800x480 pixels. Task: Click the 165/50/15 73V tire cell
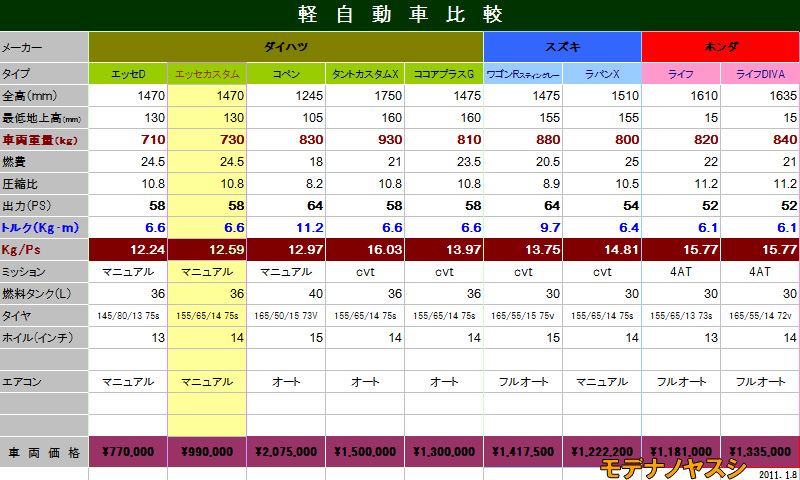(286, 316)
